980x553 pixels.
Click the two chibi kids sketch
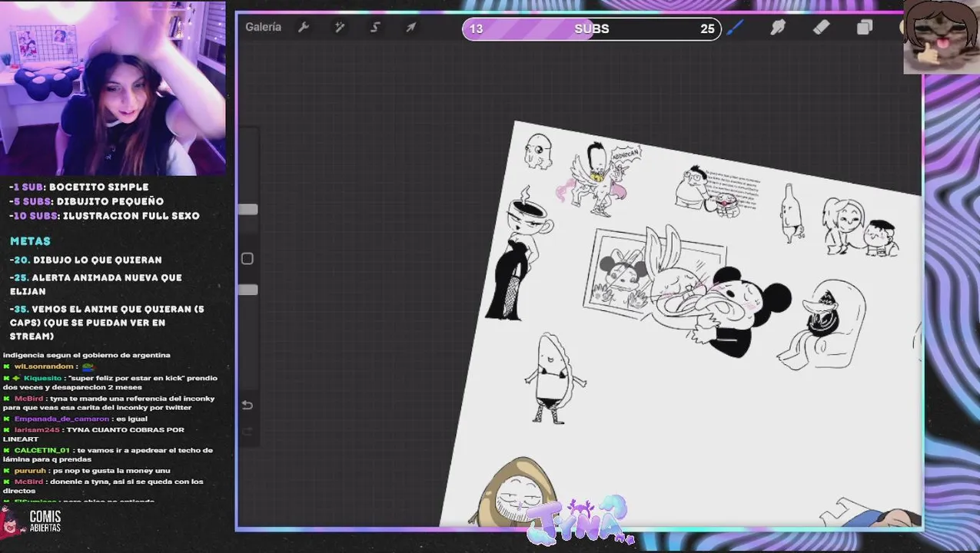(x=860, y=227)
